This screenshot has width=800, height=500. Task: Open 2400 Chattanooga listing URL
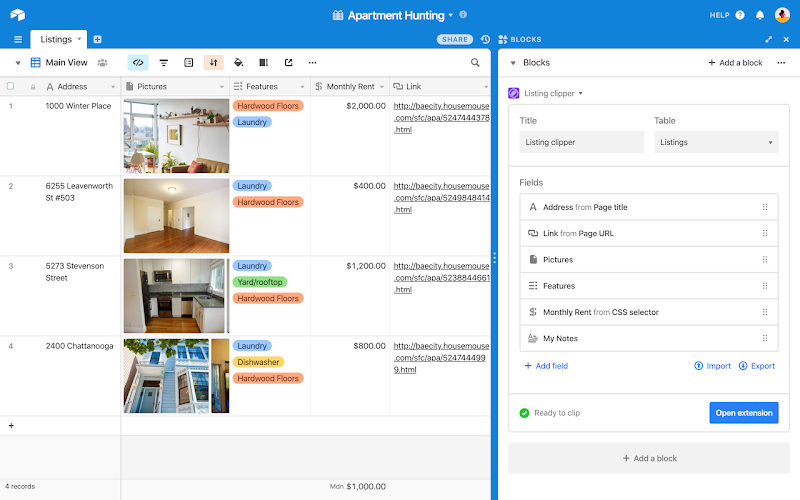coord(441,358)
